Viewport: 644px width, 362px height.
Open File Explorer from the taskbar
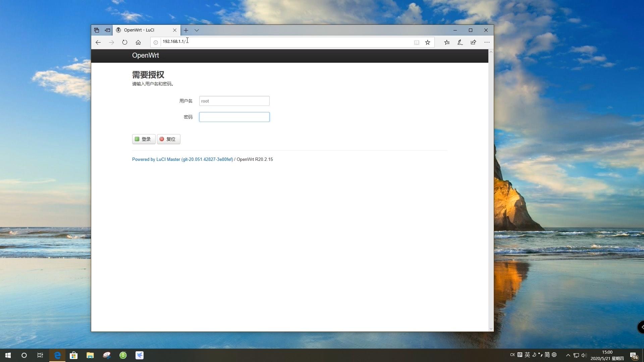pos(90,355)
